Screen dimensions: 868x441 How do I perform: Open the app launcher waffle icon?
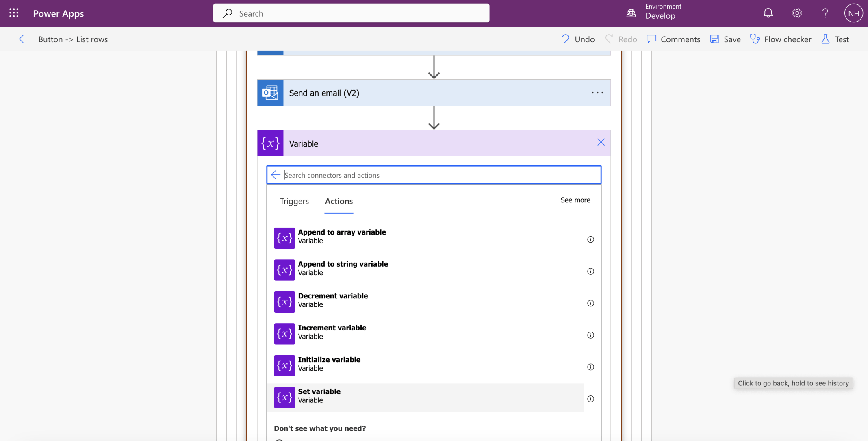14,13
